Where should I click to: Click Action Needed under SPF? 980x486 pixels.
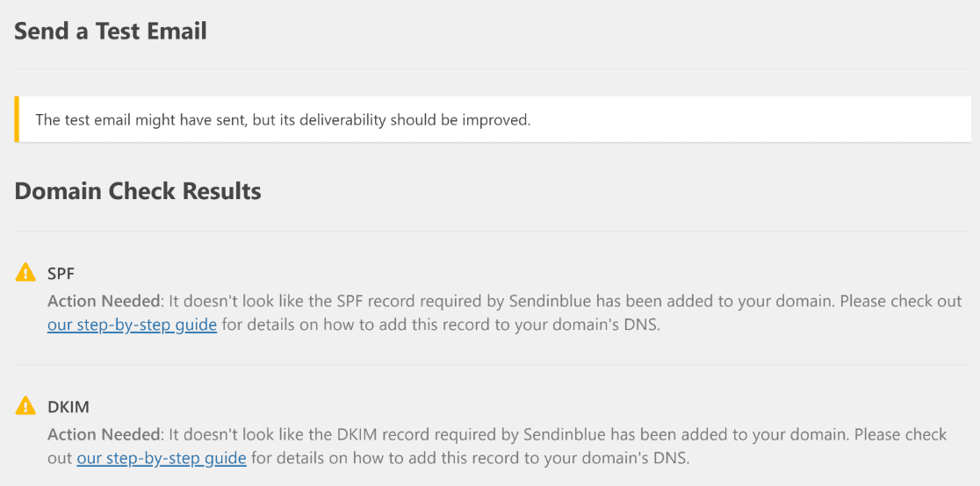[104, 301]
